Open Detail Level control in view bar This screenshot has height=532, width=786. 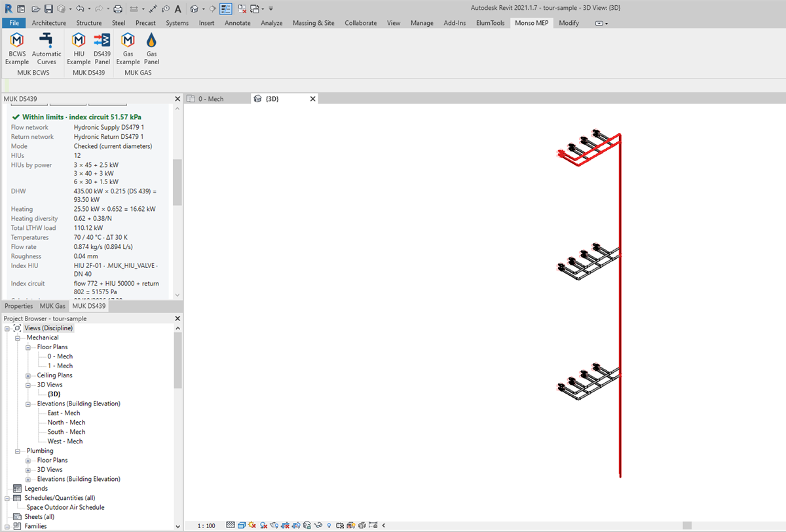tap(231, 525)
